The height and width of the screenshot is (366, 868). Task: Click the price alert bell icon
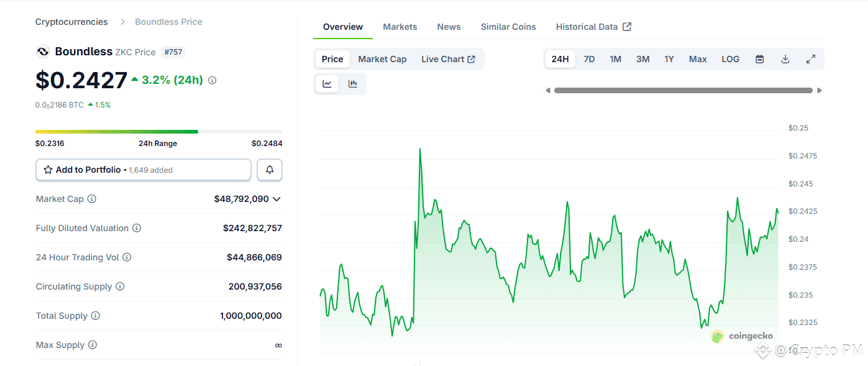click(270, 170)
